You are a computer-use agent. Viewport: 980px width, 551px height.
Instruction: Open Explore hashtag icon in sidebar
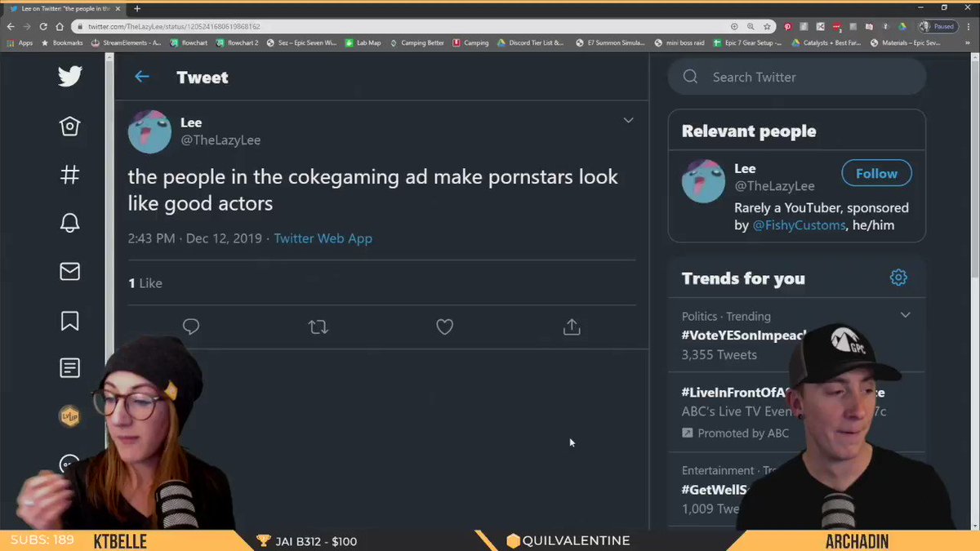tap(69, 175)
